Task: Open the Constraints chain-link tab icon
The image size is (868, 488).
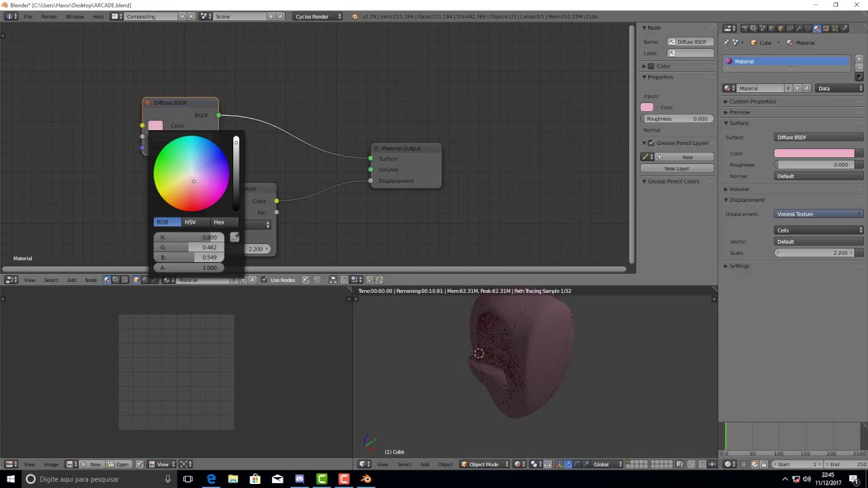Action: click(789, 28)
